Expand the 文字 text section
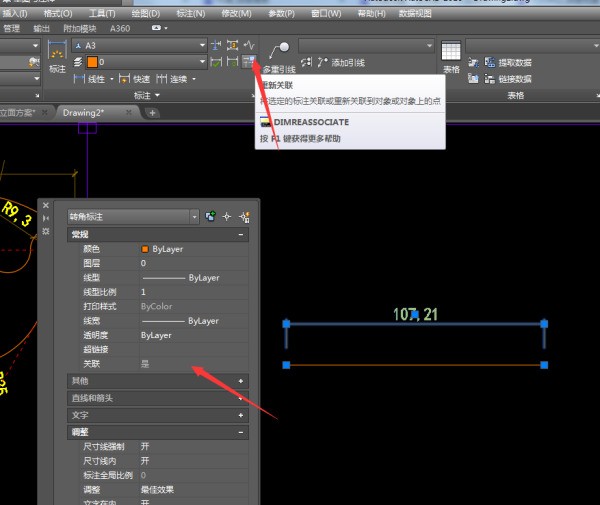Viewport: 600px width, 505px height. coord(241,414)
